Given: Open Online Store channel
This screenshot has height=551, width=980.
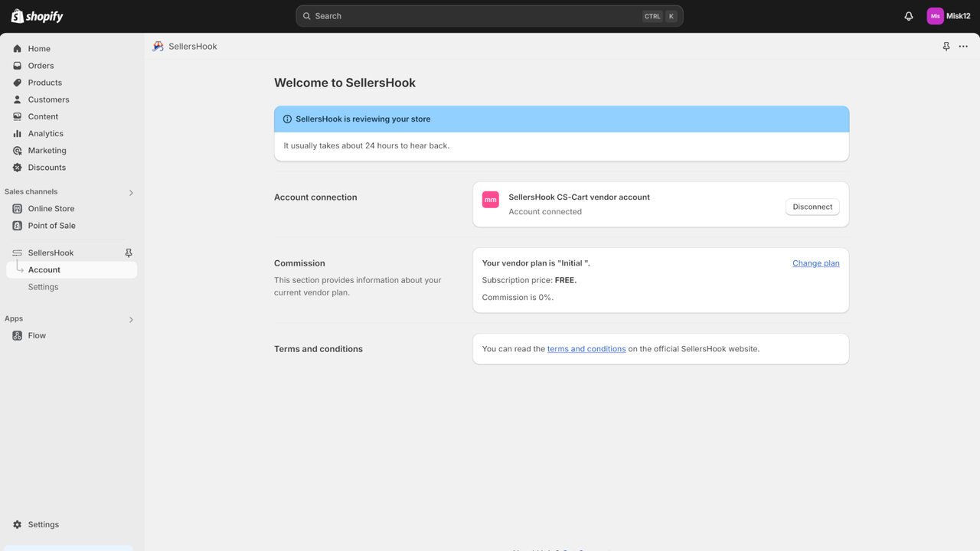Looking at the screenshot, I should coord(72,209).
